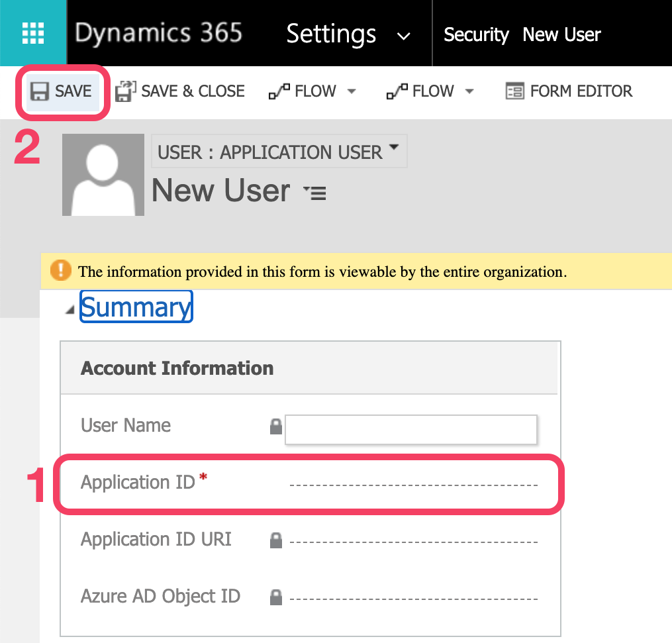This screenshot has width=672, height=643.
Task: Click the Save button
Action: click(62, 91)
